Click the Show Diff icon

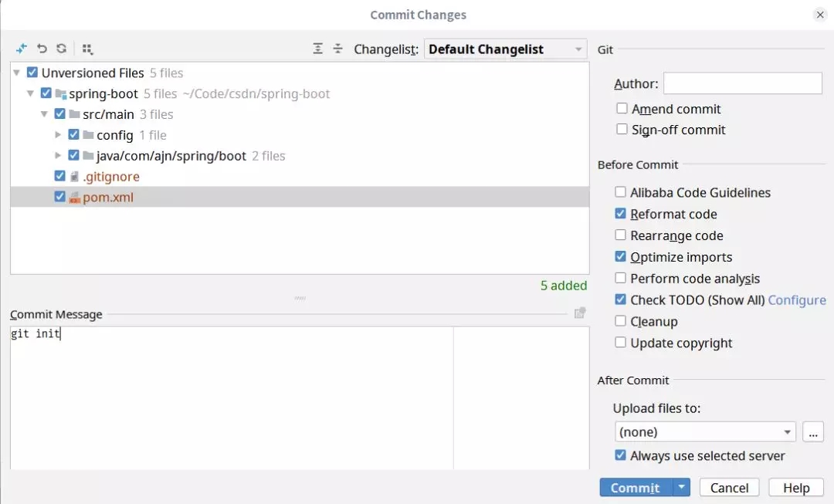coord(22,49)
